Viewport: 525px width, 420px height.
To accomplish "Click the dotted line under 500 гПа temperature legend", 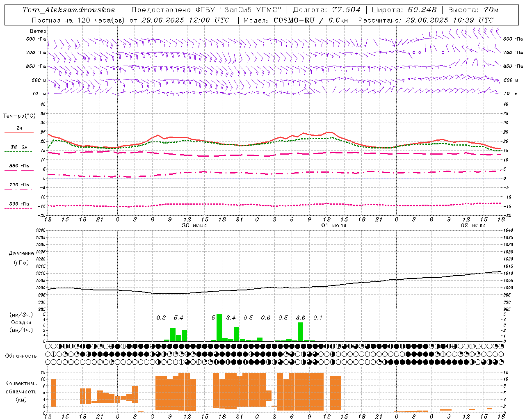I will (18, 208).
